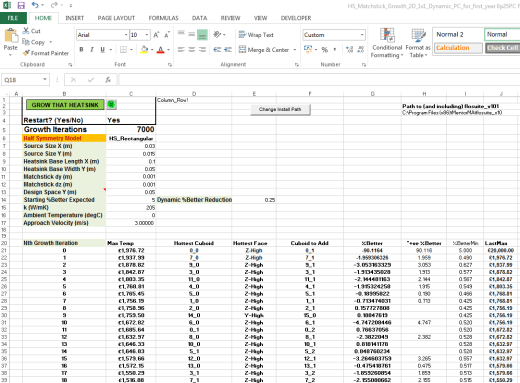
Task: Open Conditional Formatting menu
Action: click(x=387, y=43)
